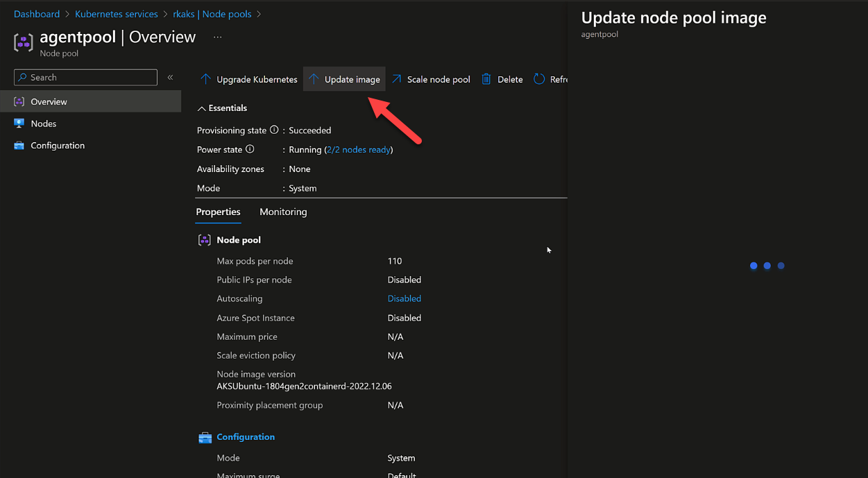The image size is (868, 478).
Task: Click the Scale node pool icon
Action: [x=396, y=79]
